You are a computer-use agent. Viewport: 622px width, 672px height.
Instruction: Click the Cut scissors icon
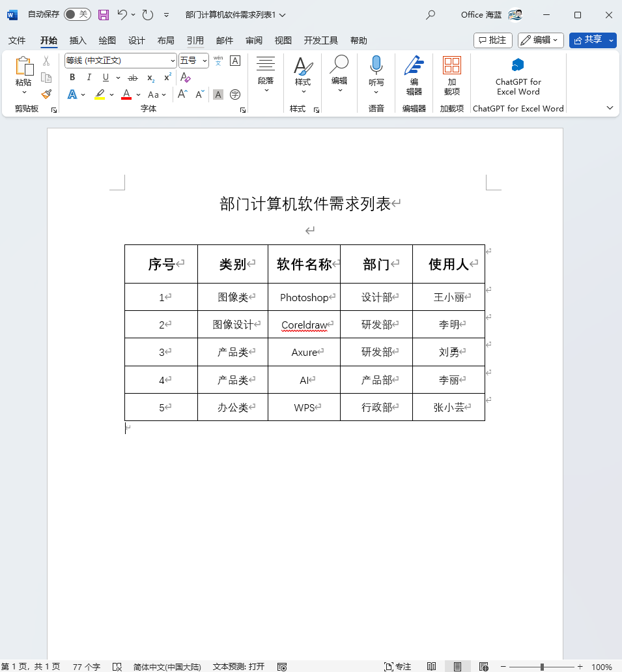pos(46,61)
